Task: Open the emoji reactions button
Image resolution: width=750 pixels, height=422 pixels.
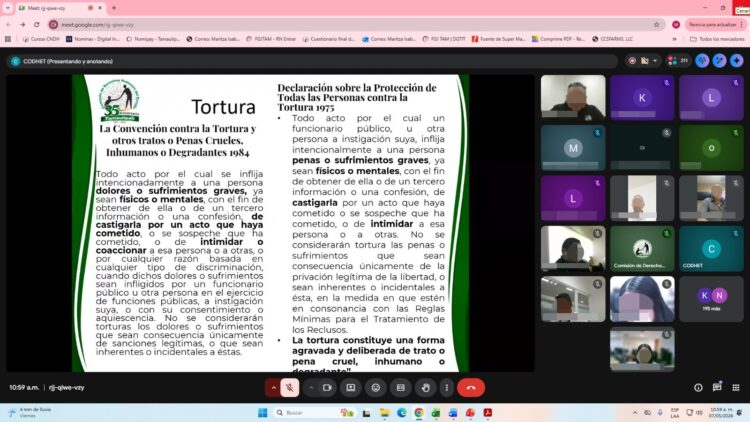Action: pos(376,388)
